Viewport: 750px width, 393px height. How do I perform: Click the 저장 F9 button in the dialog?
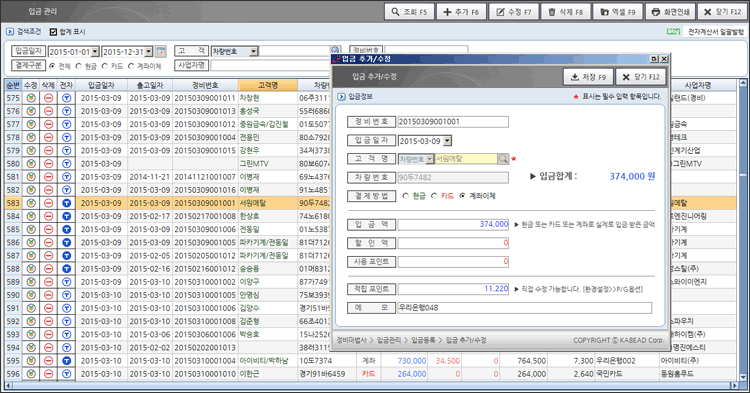click(588, 77)
